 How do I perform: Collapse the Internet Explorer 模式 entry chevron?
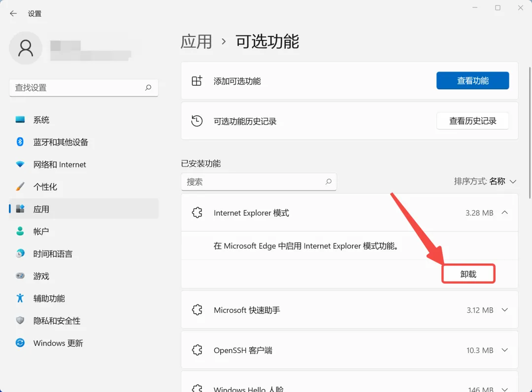(505, 213)
